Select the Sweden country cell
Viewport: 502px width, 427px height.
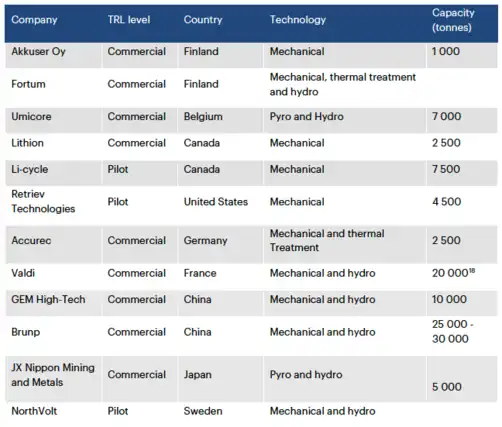(x=203, y=411)
